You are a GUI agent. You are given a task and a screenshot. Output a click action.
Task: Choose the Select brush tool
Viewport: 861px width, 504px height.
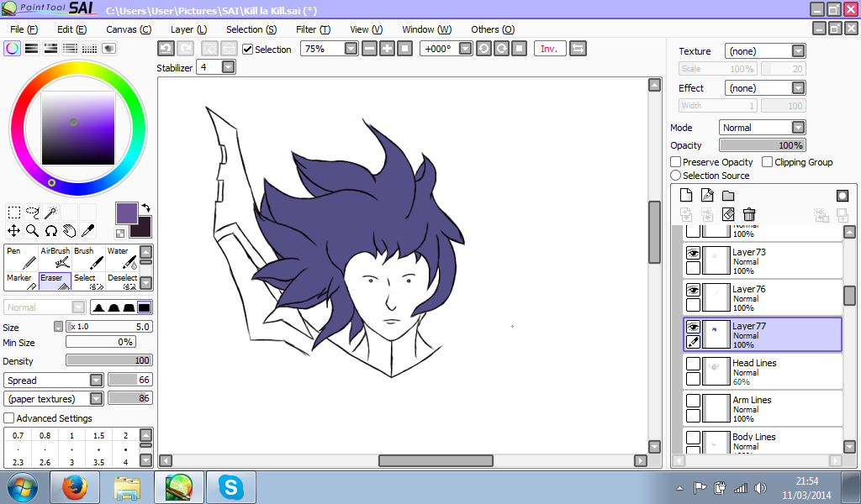[x=88, y=281]
